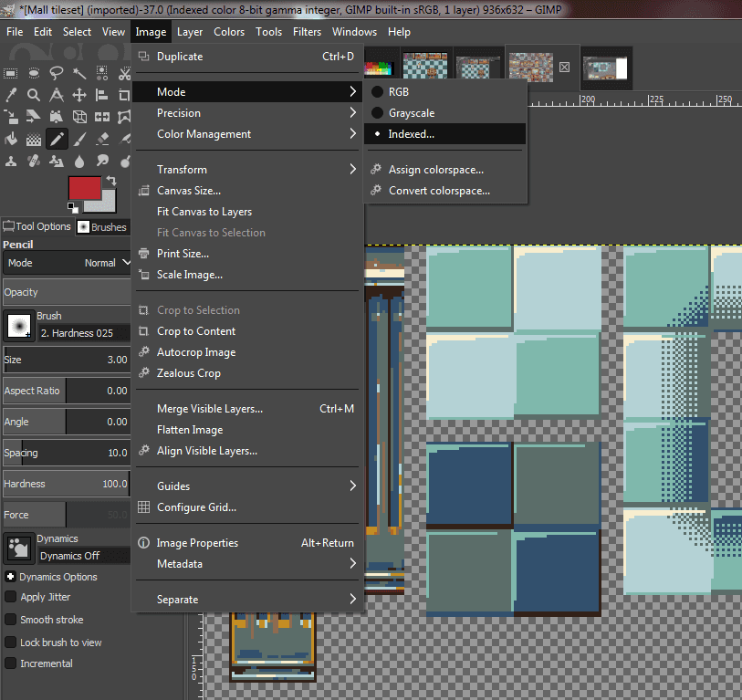Screen dimensions: 742x700
Task: Select the Rectangle Select tool
Action: point(10,74)
